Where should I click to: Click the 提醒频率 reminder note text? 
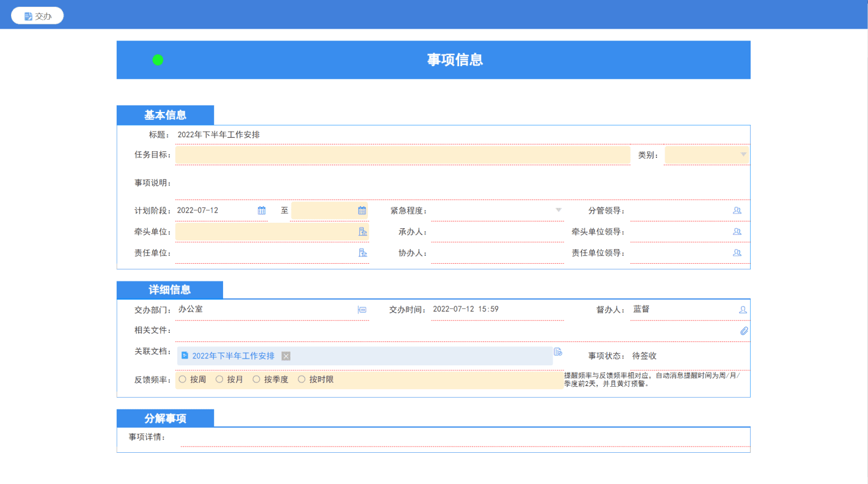[x=652, y=380]
